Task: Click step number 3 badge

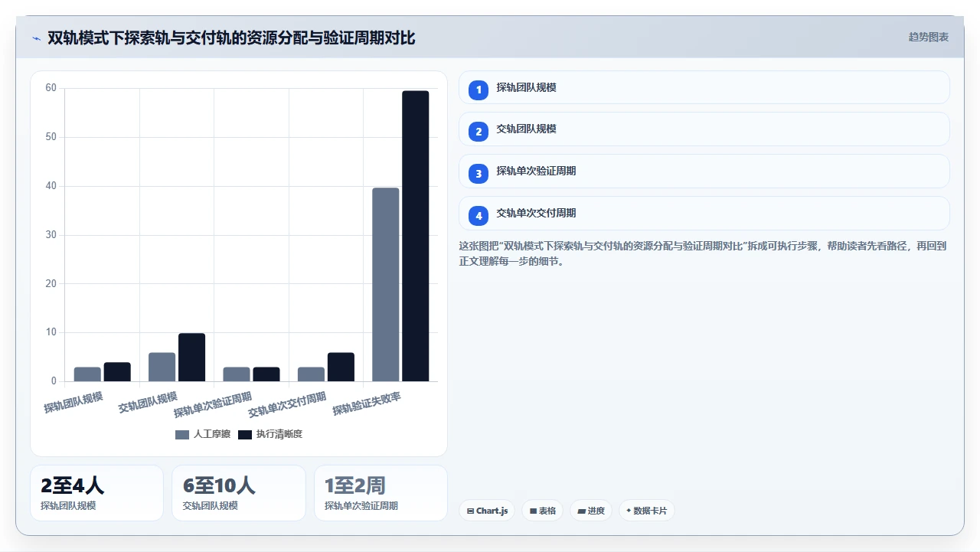Action: [x=479, y=174]
